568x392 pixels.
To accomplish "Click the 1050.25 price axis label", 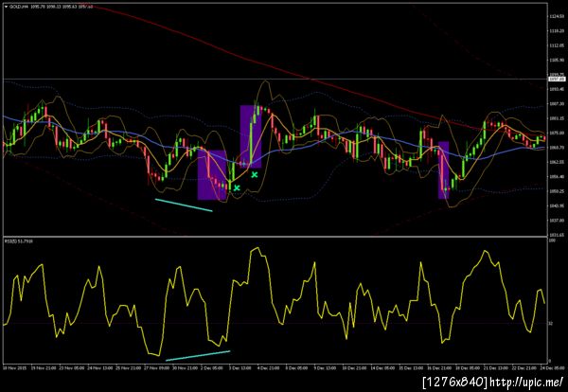I will (557, 191).
